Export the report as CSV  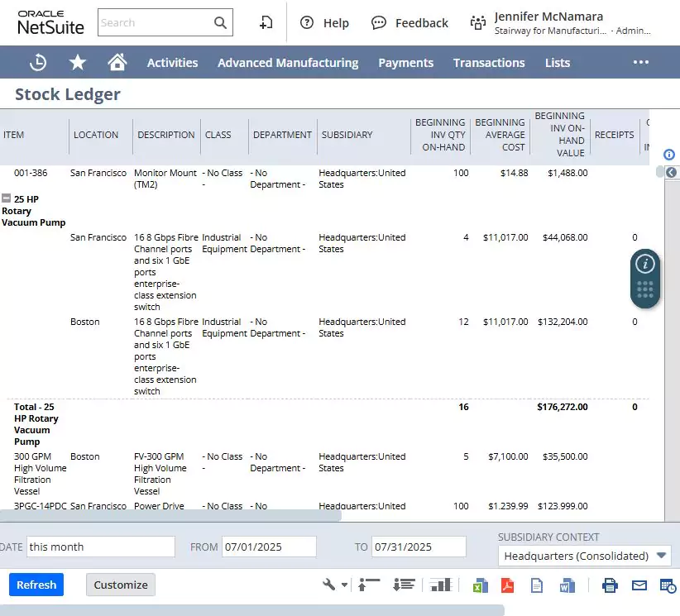tap(537, 585)
